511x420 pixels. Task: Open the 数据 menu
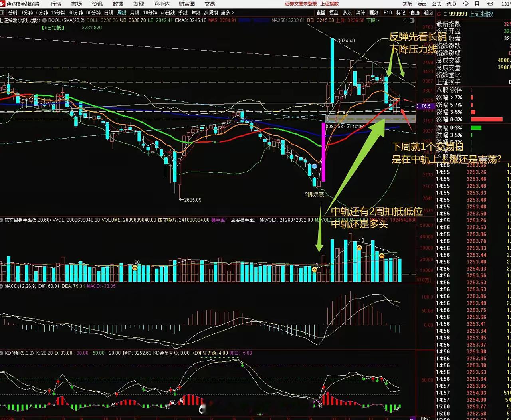118,4
